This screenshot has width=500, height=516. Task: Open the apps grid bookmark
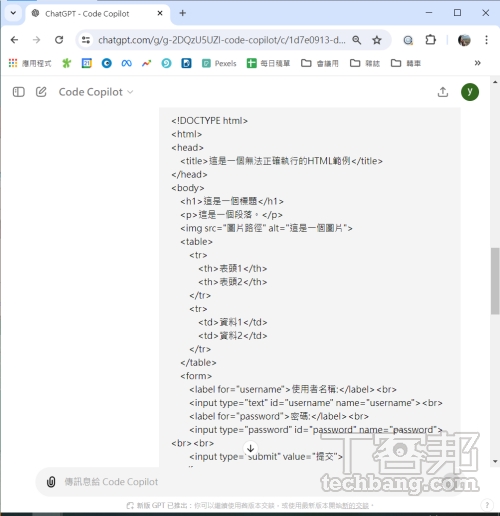coord(30,63)
